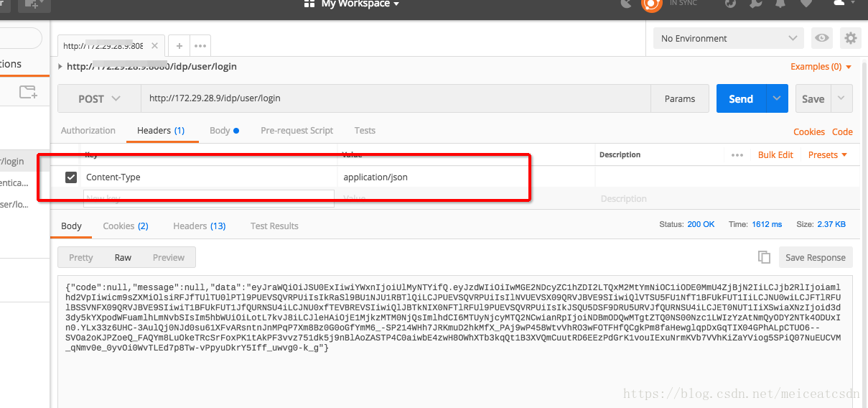
Task: Switch response view to Pretty
Action: tap(81, 257)
